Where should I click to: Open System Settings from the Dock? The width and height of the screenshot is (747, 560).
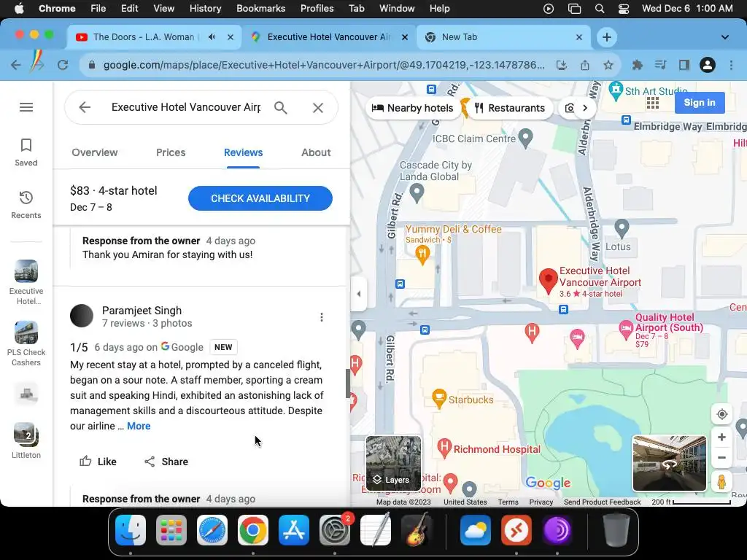pos(334,530)
